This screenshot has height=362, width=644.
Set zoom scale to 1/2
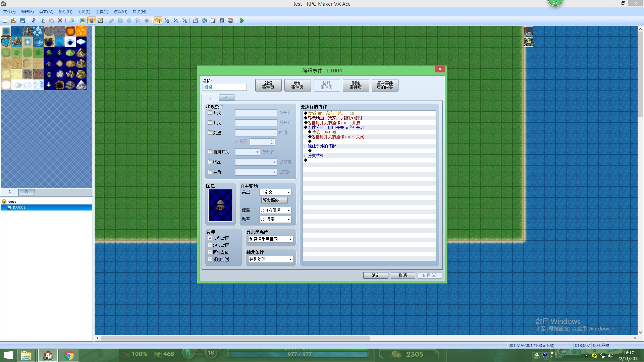(167, 21)
